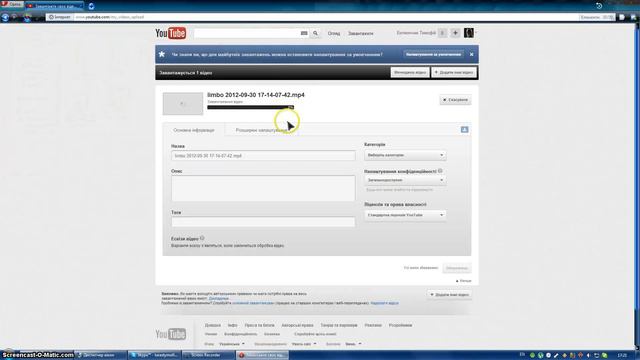
Task: Click the blue icon at right of tabs row
Action: click(464, 129)
